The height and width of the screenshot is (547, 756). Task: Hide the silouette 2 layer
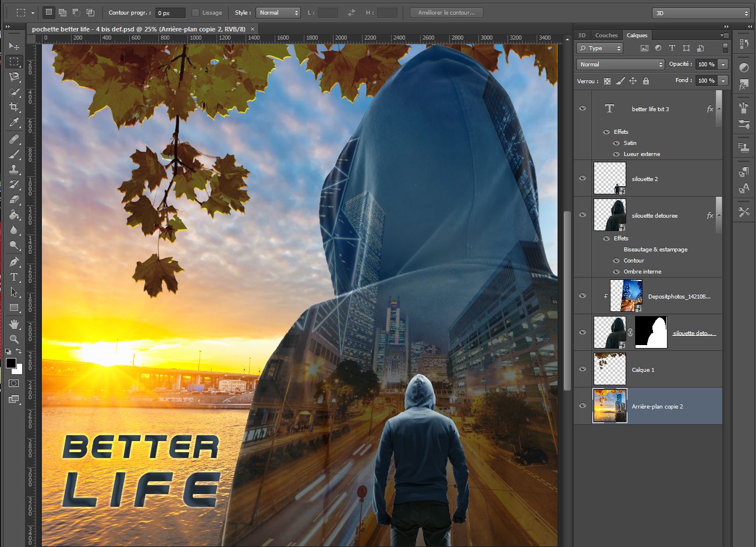coord(583,178)
